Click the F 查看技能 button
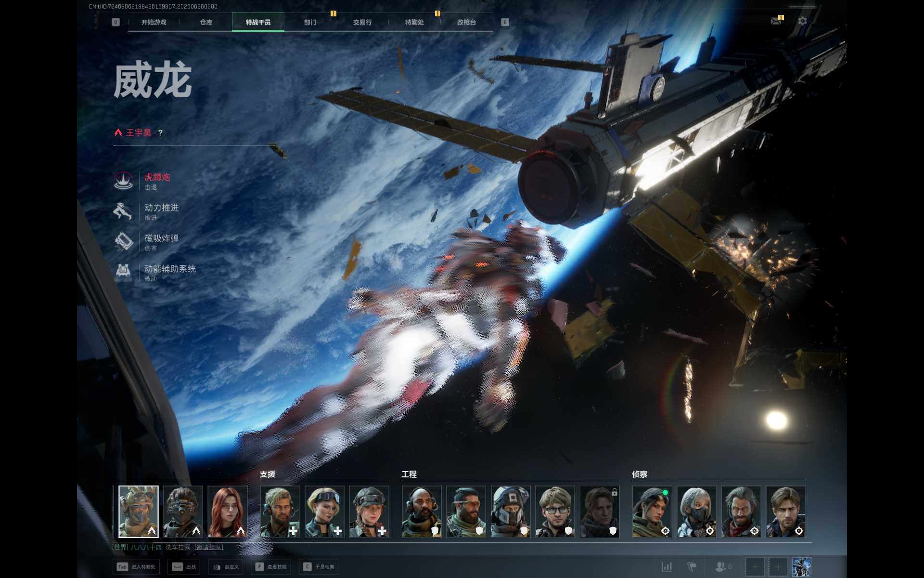 pyautogui.click(x=270, y=567)
